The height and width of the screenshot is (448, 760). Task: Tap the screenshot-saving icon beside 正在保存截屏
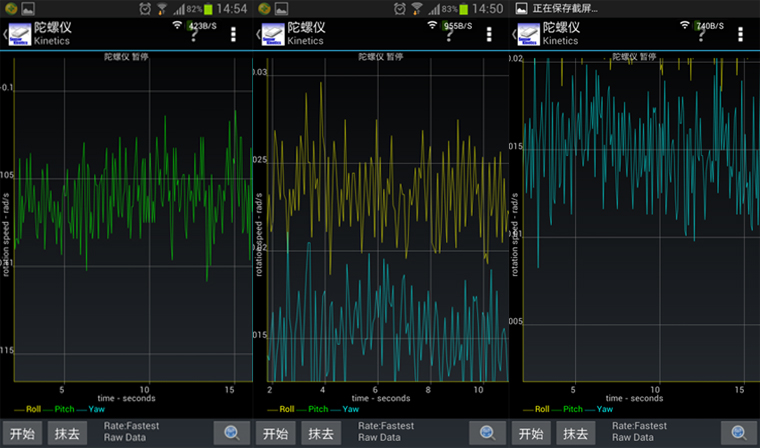(x=522, y=9)
